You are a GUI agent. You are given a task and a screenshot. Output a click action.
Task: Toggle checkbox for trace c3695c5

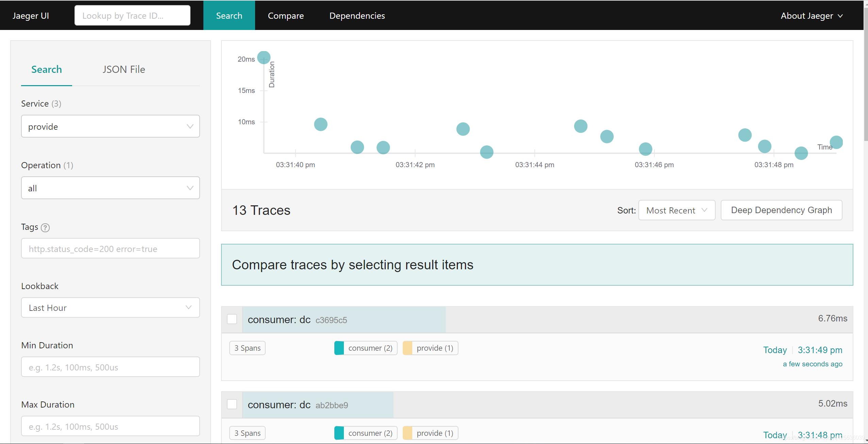(x=232, y=319)
